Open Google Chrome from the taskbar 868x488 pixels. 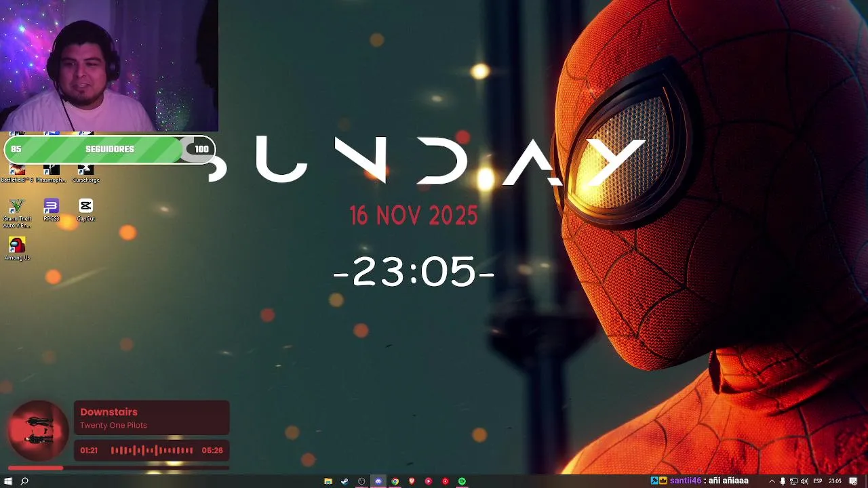click(395, 481)
